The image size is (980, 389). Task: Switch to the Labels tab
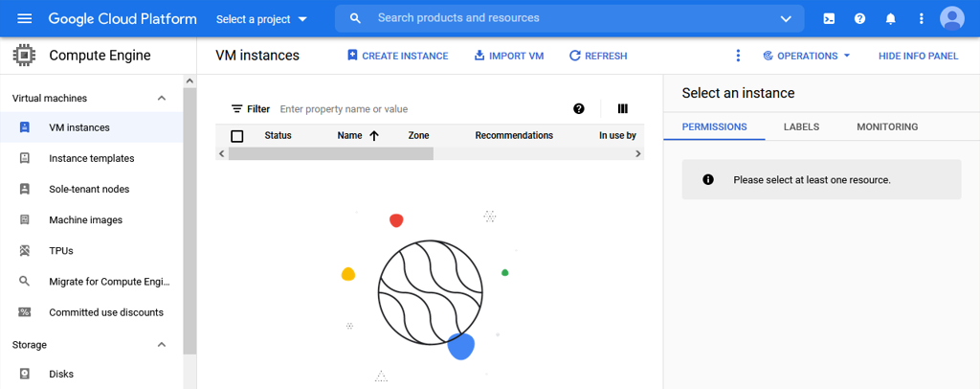(801, 126)
